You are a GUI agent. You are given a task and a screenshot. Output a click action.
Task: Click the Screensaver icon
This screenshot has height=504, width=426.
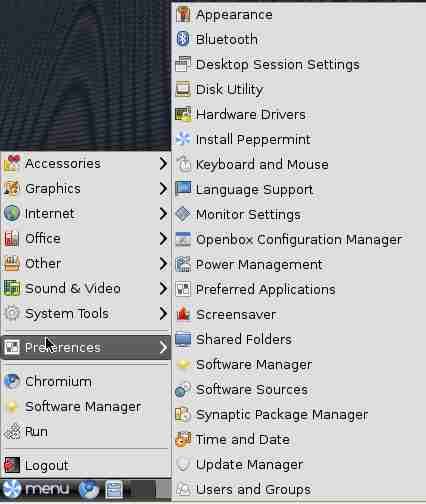coord(183,314)
